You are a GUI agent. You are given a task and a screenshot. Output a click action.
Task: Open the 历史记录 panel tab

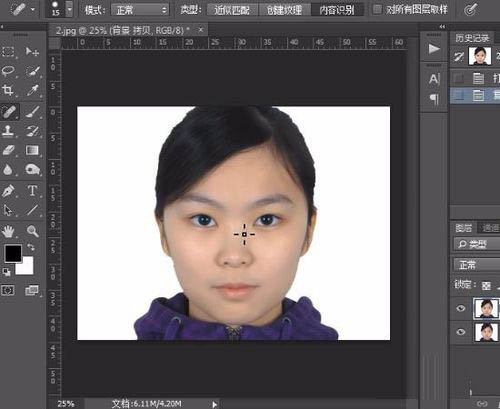[x=472, y=38]
